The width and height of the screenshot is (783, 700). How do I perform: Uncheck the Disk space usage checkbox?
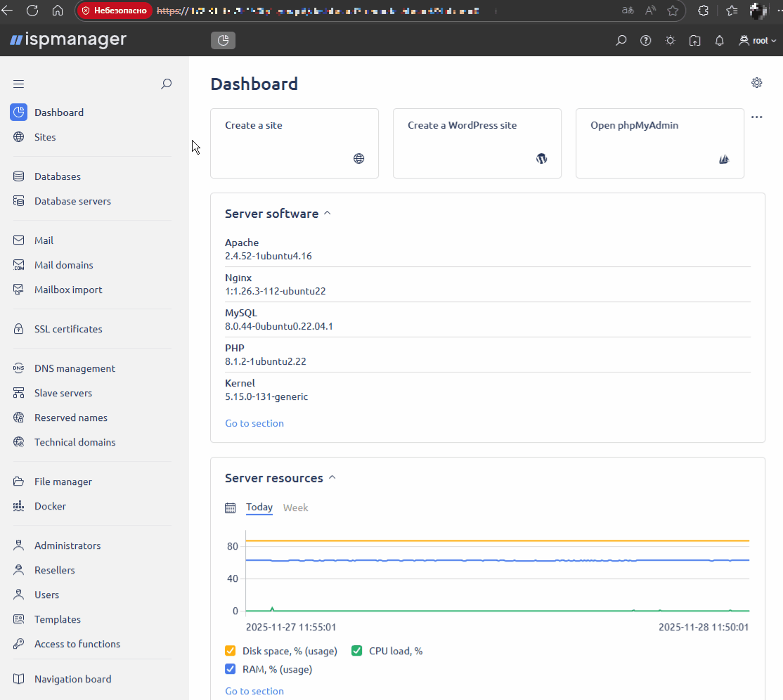(231, 651)
